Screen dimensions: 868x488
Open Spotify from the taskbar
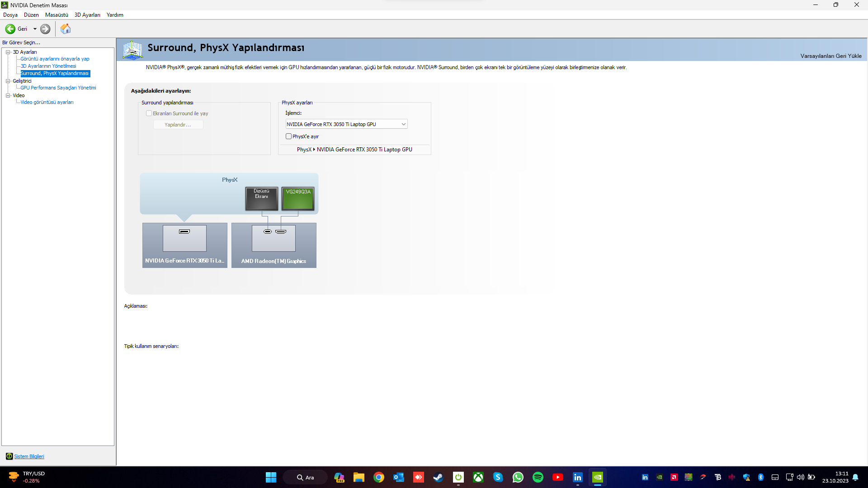[x=538, y=477]
